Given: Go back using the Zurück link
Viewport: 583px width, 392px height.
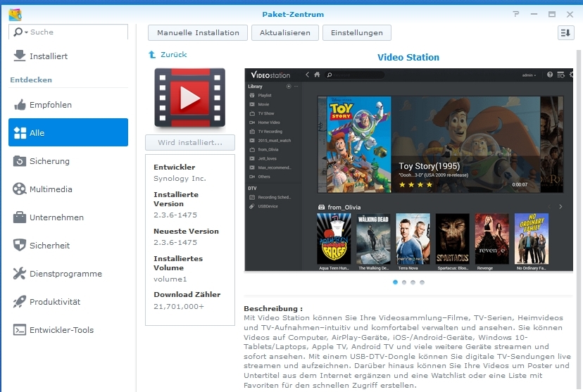Looking at the screenshot, I should pos(173,54).
